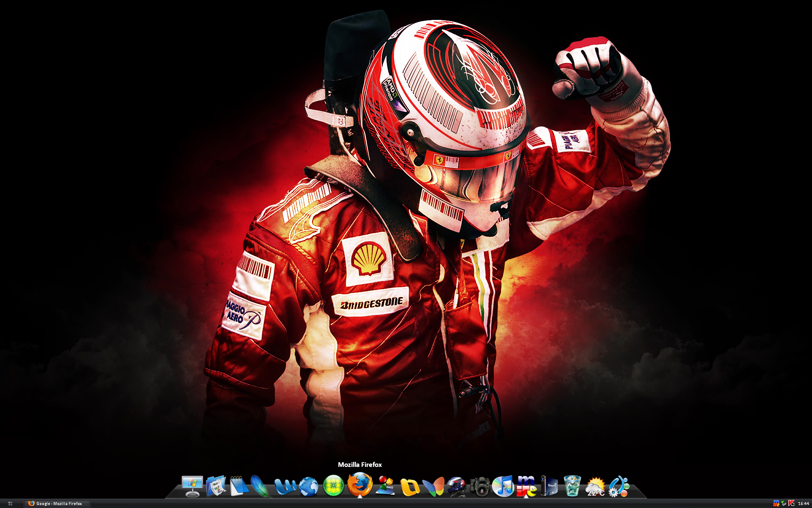Click the Kaspersky tray icon

[x=791, y=503]
